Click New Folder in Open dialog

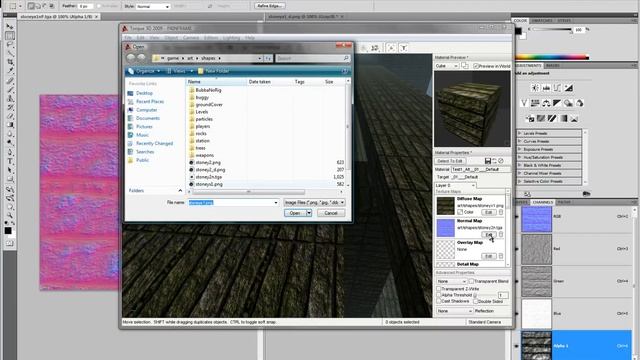coord(213,71)
